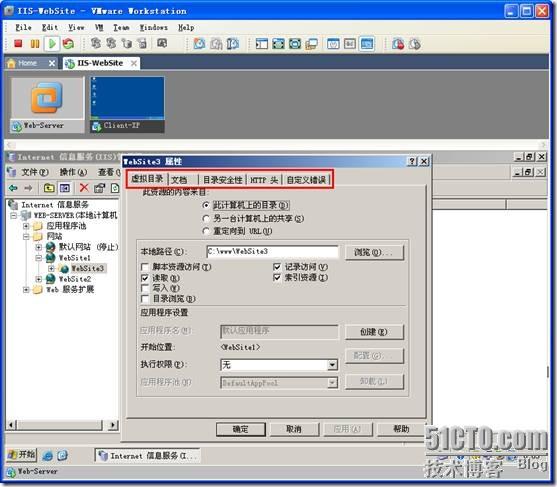The height and width of the screenshot is (487, 557).
Task: Open the execute permissions (执行权限) dropdown
Action: 332,365
